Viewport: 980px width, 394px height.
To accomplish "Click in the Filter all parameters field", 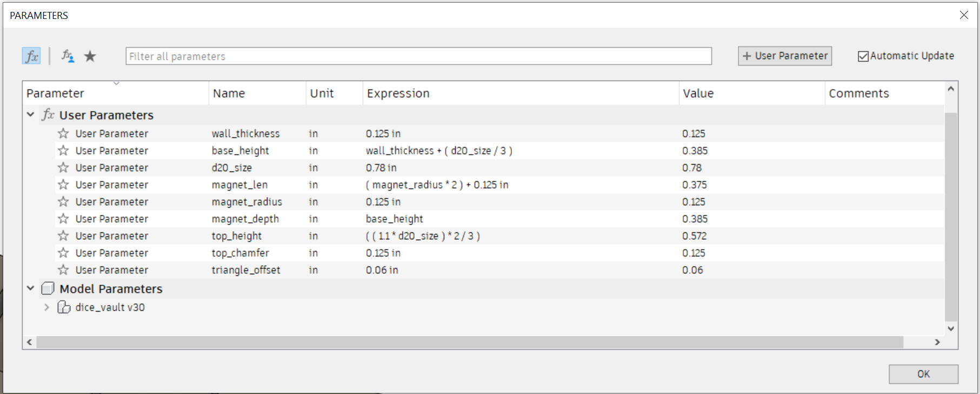I will click(x=418, y=56).
